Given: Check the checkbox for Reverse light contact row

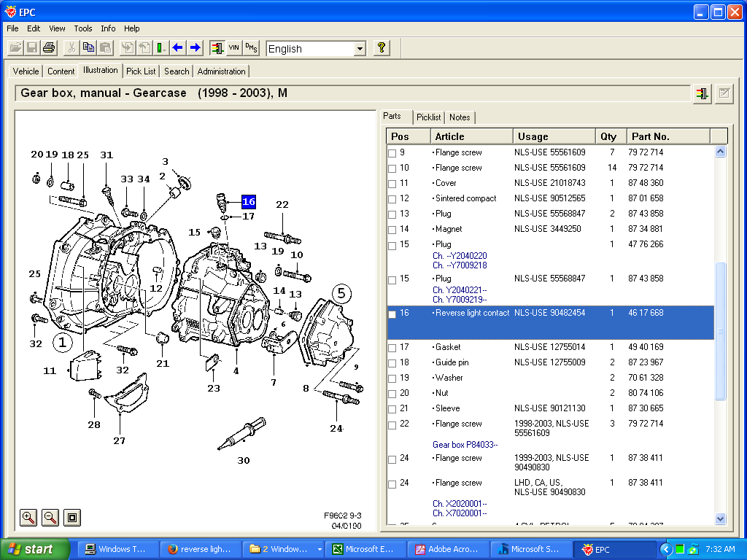Looking at the screenshot, I should click(392, 312).
